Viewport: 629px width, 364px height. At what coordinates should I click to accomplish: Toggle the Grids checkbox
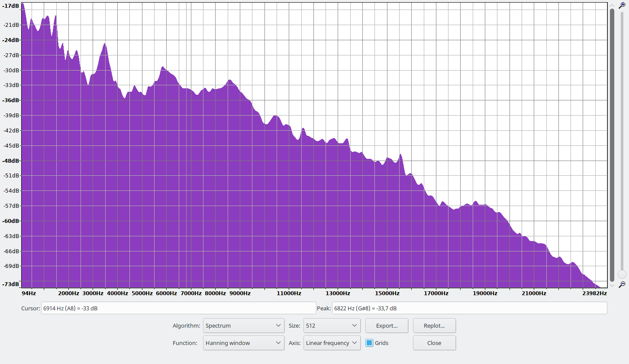click(369, 343)
